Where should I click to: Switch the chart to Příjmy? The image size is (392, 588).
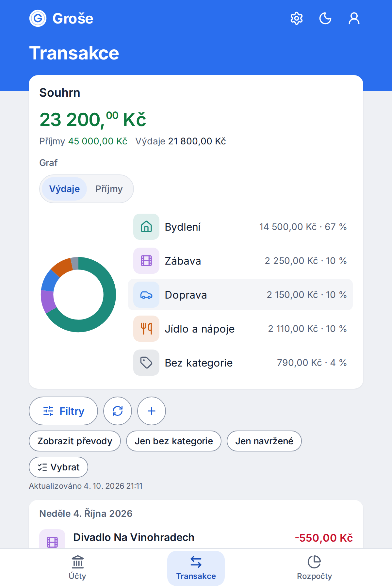(109, 189)
